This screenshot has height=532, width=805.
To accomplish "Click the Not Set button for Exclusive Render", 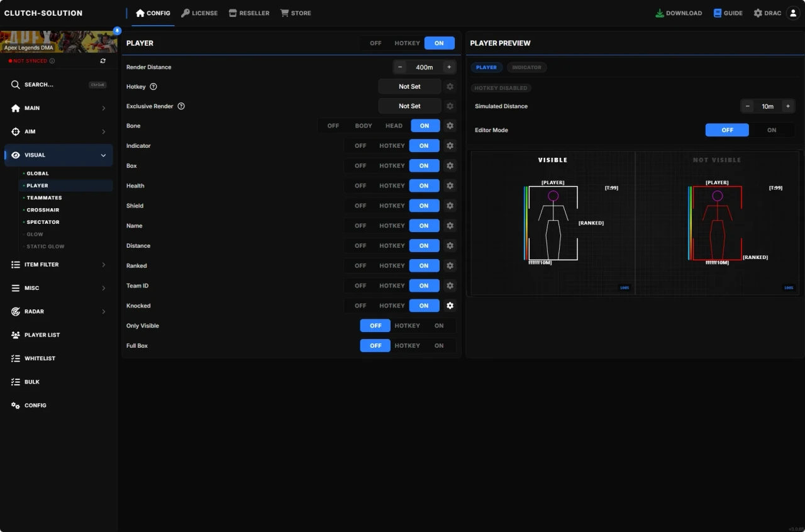I will 409,106.
